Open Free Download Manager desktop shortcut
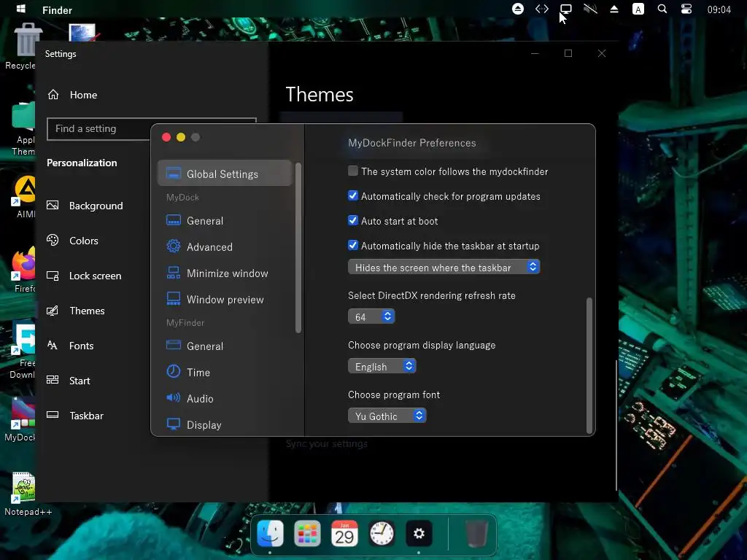 [x=23, y=351]
